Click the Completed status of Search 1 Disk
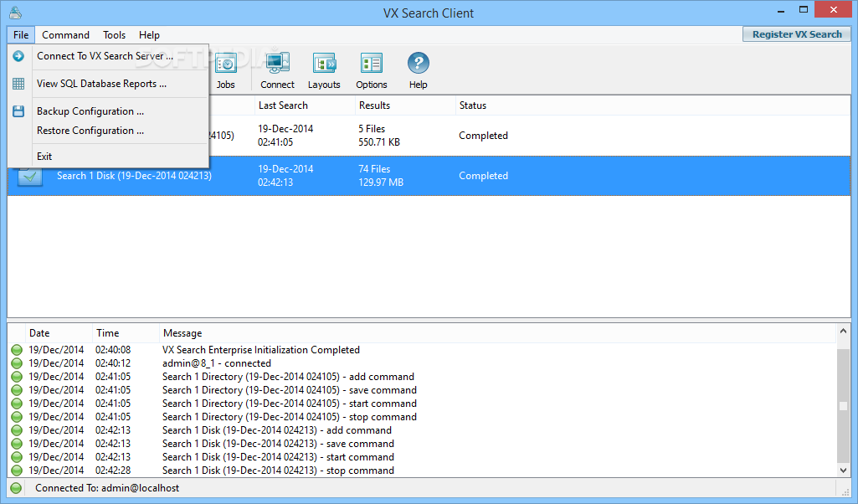 (x=483, y=176)
